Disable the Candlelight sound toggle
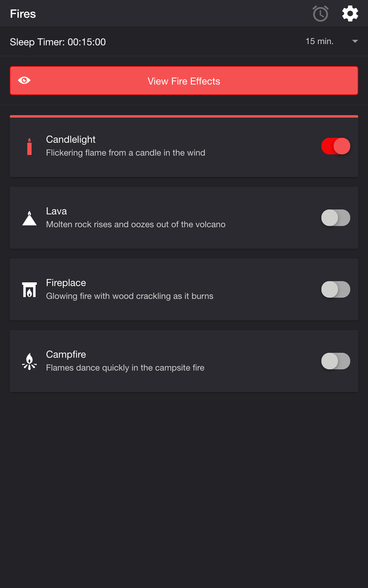The width and height of the screenshot is (368, 588). (x=336, y=146)
